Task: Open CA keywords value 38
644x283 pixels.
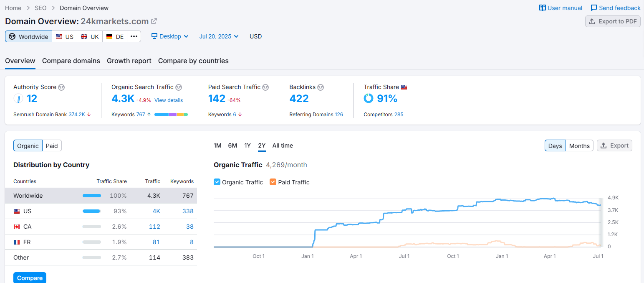Action: click(x=190, y=227)
